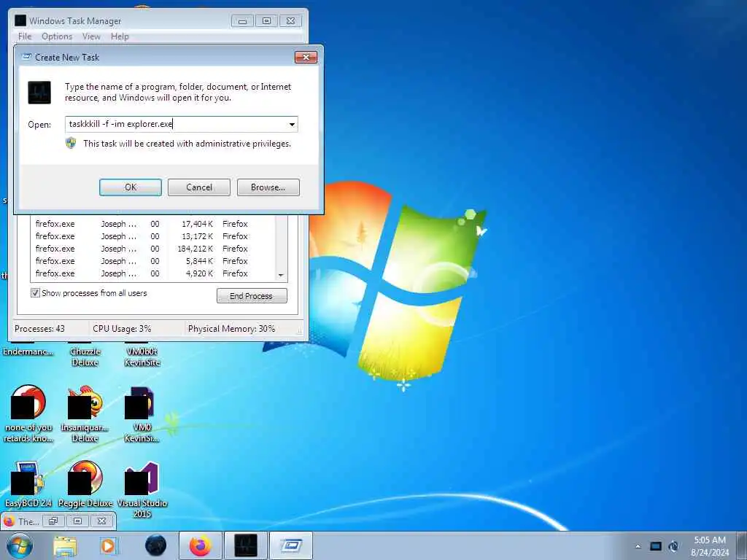Select the firefox.exe row using 184,212 K

(153, 249)
